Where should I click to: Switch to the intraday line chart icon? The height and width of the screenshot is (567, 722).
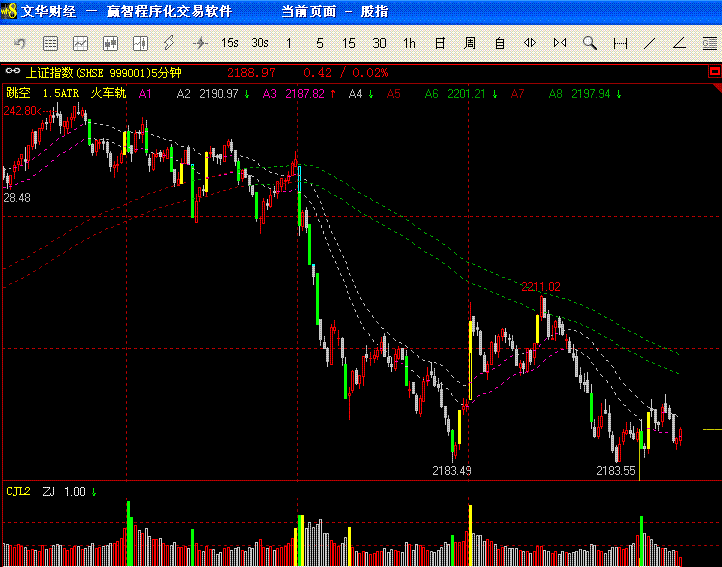click(x=80, y=43)
